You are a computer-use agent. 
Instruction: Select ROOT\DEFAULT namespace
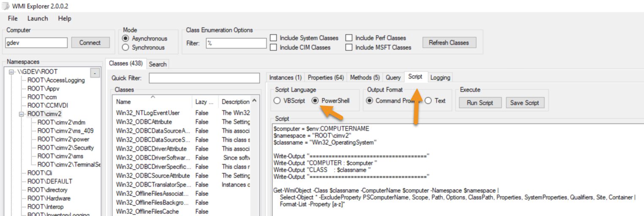pyautogui.click(x=49, y=181)
